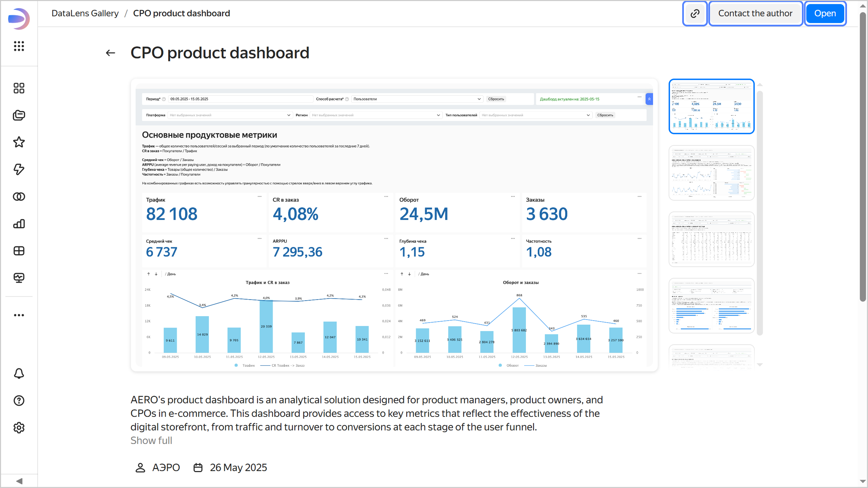Open the help question mark icon
Viewport: 868px width, 488px height.
pos(19,401)
